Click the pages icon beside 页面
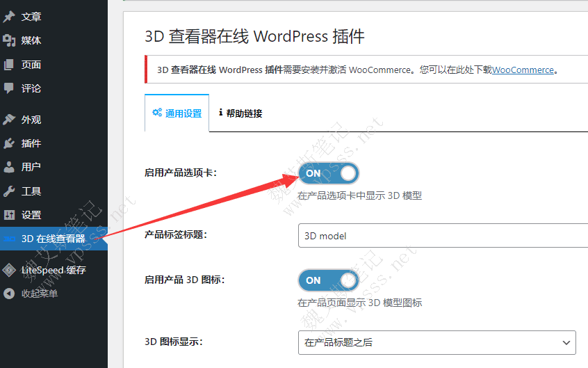This screenshot has width=588, height=368. point(9,65)
